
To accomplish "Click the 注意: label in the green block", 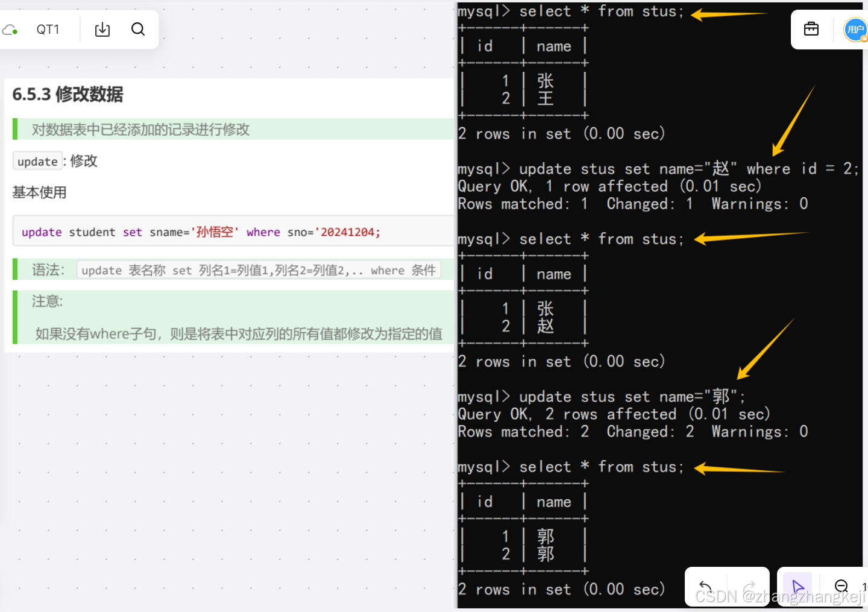I will (x=47, y=301).
